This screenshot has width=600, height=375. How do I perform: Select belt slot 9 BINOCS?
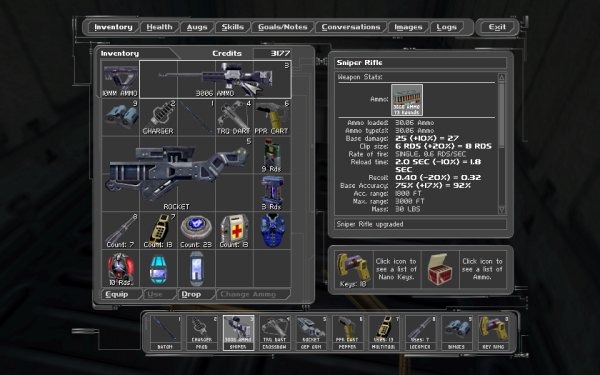[x=457, y=333]
